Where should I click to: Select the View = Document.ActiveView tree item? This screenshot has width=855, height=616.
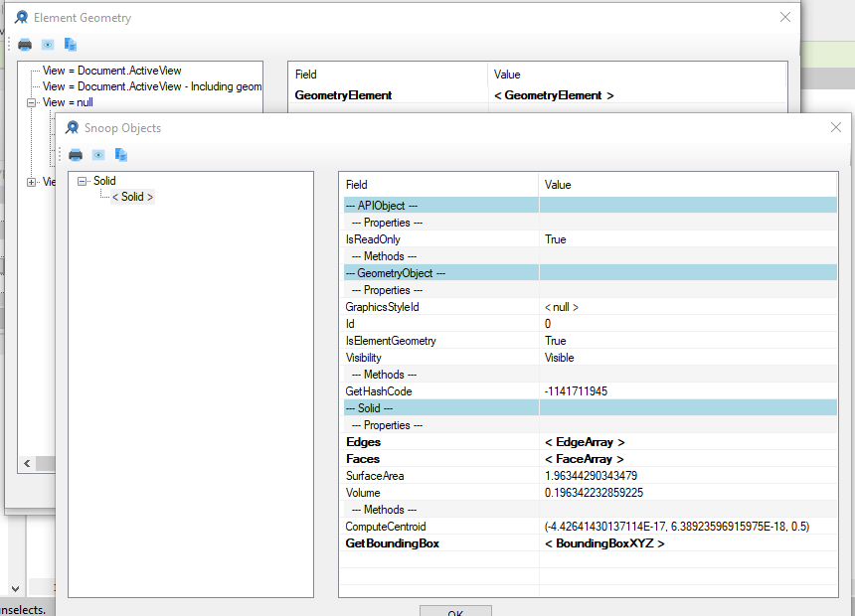[x=114, y=71]
